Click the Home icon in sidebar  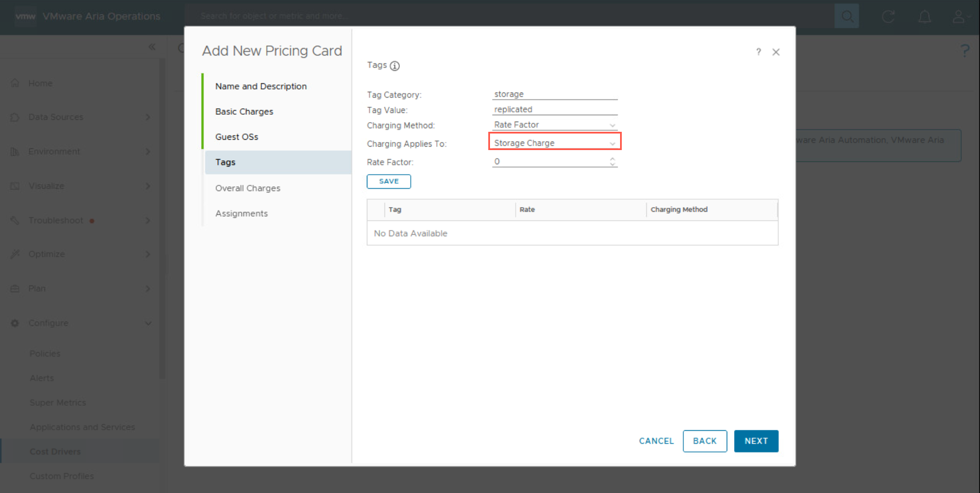[15, 83]
